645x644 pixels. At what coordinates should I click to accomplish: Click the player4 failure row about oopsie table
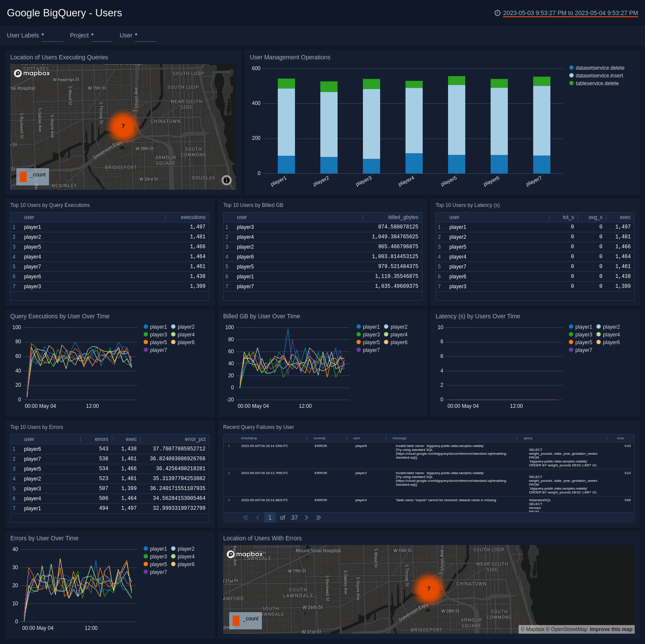coord(429,504)
